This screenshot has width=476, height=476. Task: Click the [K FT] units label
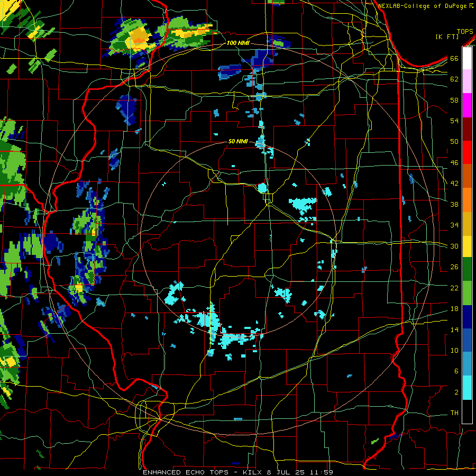pyautogui.click(x=447, y=36)
